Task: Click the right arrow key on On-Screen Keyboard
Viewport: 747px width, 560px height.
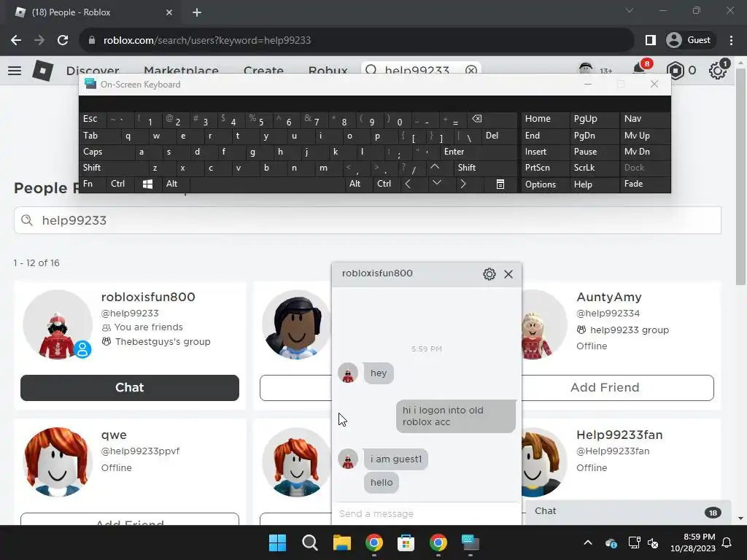Action: click(463, 184)
